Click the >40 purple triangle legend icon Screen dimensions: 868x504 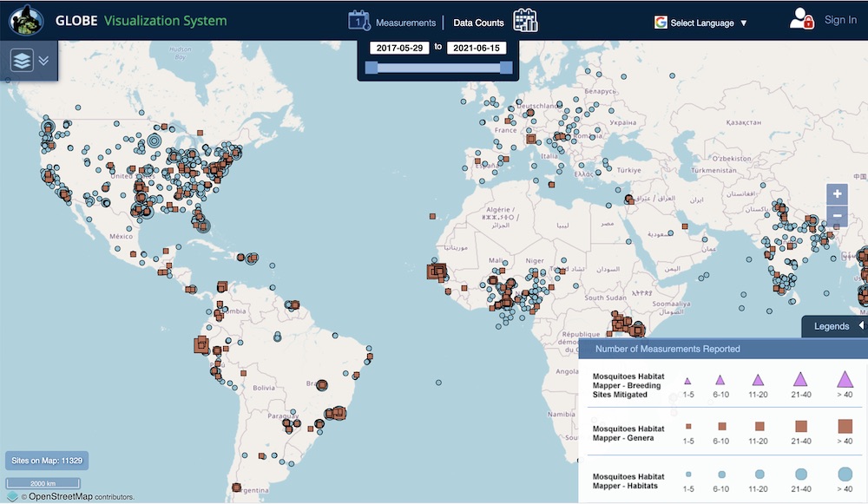pyautogui.click(x=845, y=380)
